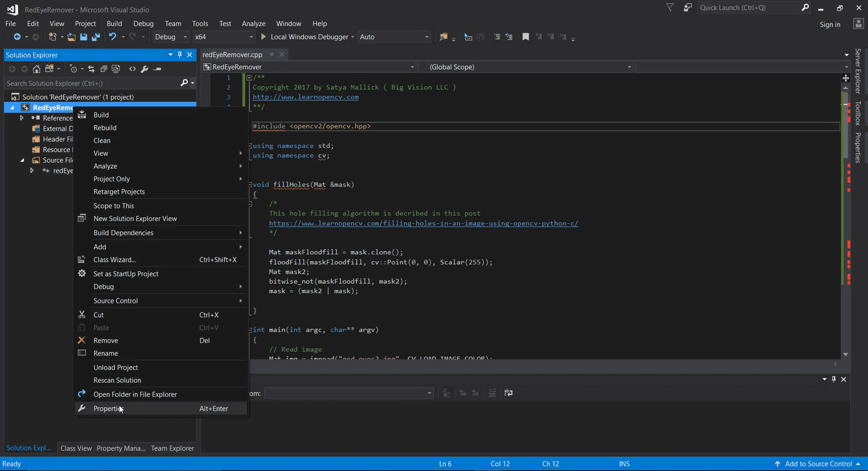Click Sign in
Screen dimensions: 868x471
point(830,24)
